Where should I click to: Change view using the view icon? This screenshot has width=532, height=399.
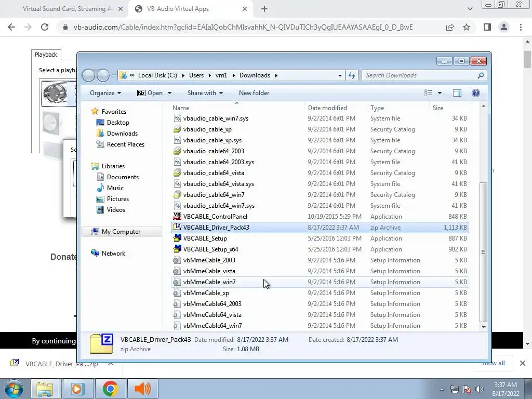[429, 93]
